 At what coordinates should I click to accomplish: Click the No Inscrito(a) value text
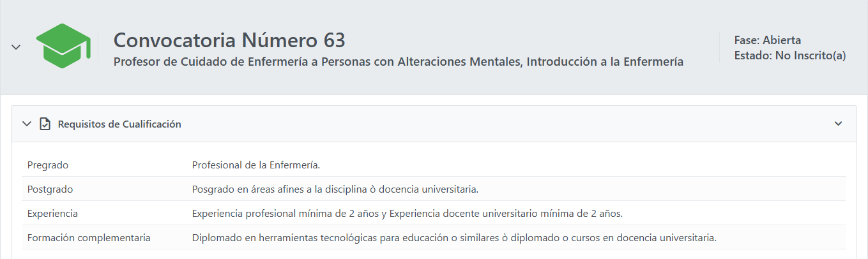point(811,56)
